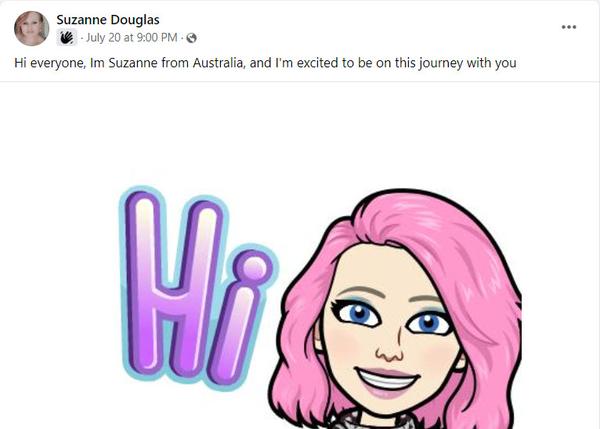
Task: Click the Bitmoji's smiling mouth
Action: [x=387, y=380]
